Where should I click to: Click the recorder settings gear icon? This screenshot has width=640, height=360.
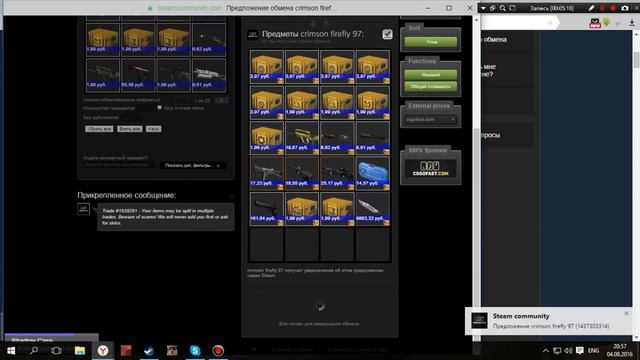point(493,8)
